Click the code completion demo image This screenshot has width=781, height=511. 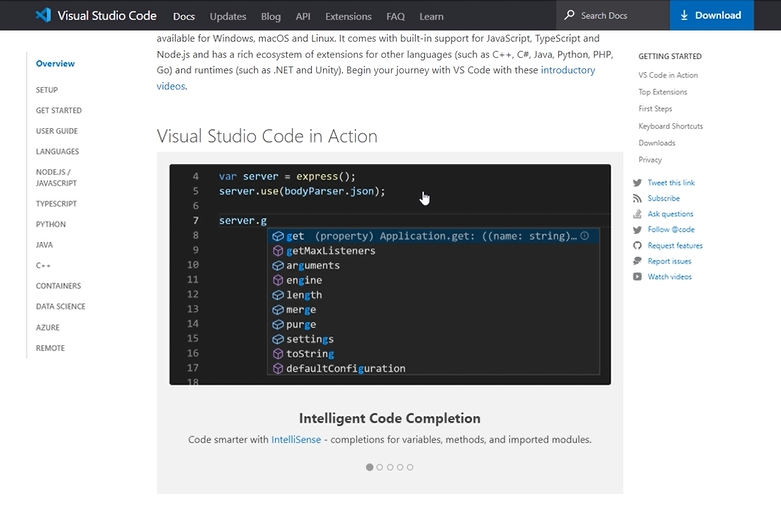point(389,274)
